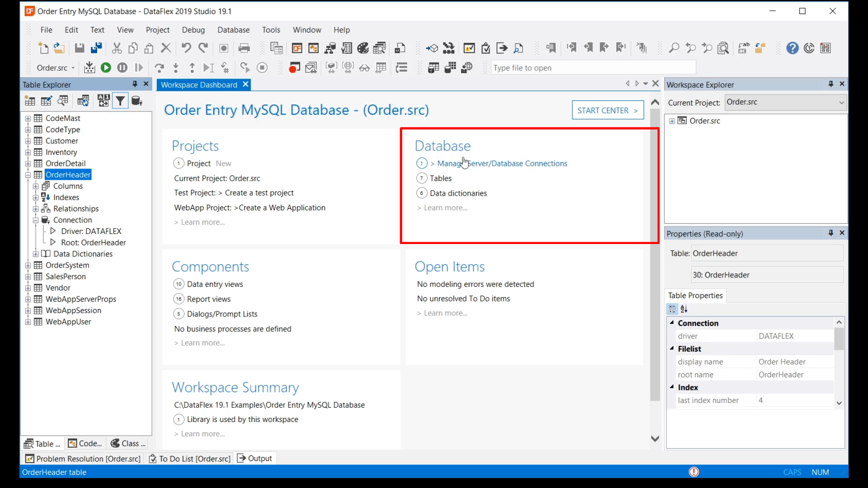Switch to the Output tab

click(x=255, y=458)
